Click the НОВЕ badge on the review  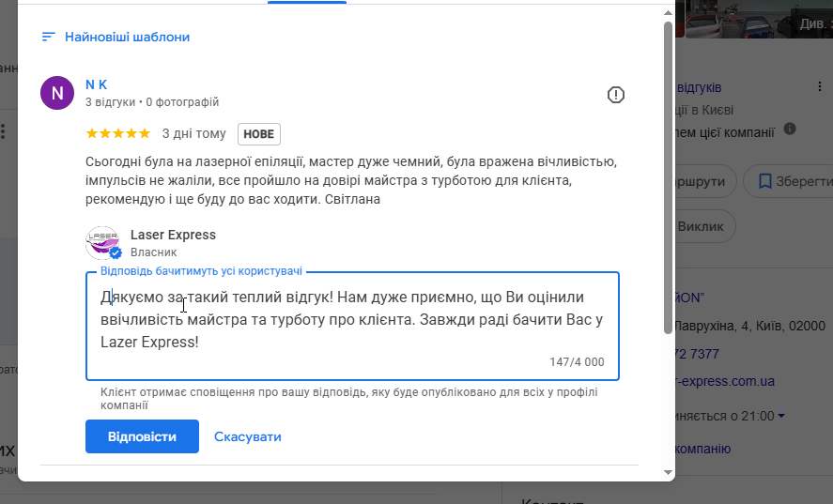[x=258, y=134]
